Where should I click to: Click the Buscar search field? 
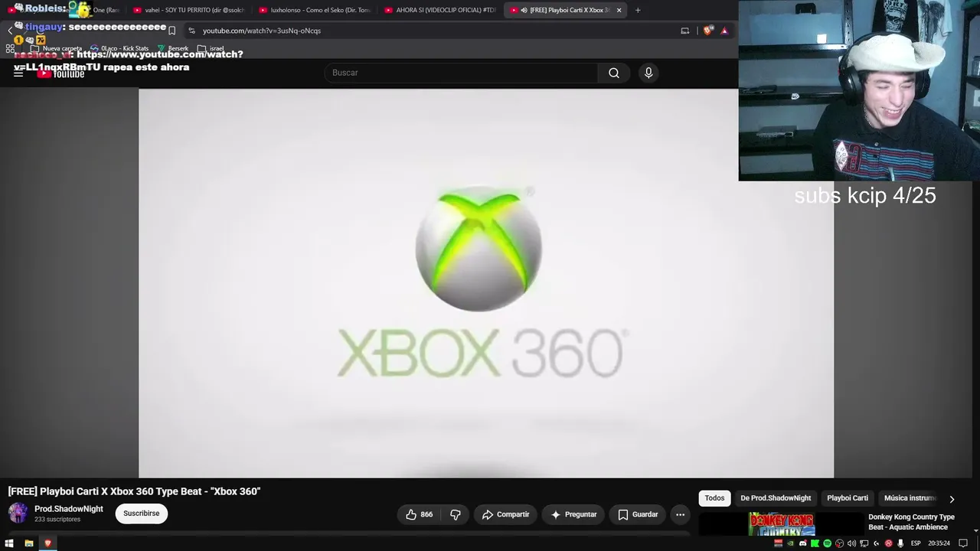(462, 73)
